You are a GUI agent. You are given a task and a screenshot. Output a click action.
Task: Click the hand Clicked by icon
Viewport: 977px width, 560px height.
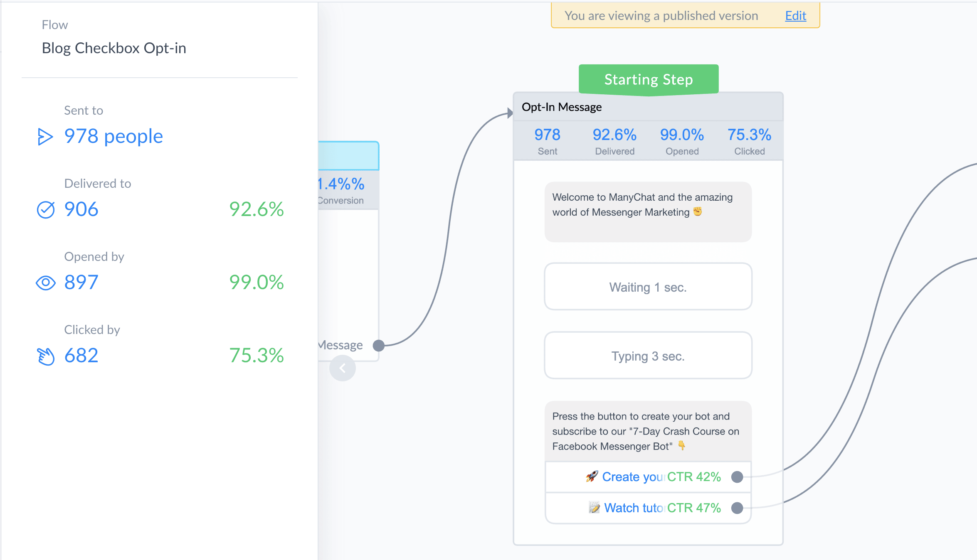point(46,356)
